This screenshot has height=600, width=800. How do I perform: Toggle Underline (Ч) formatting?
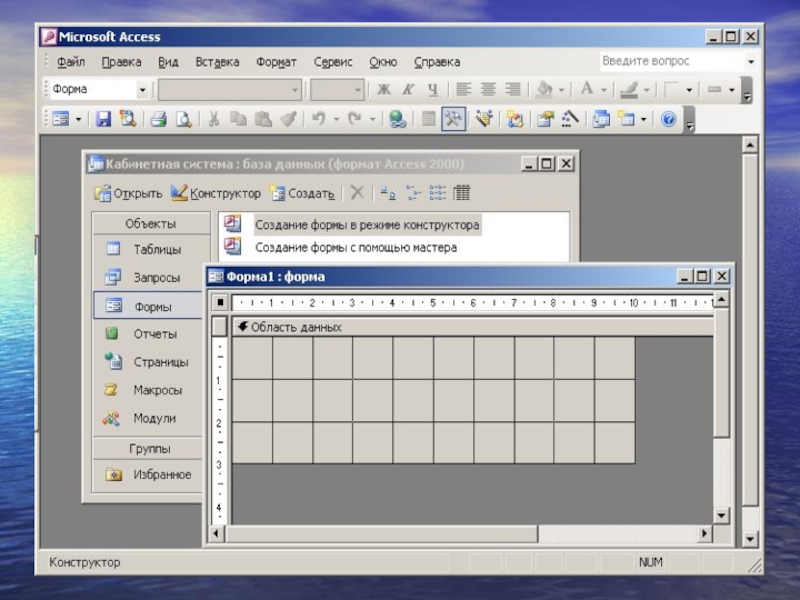pos(433,89)
